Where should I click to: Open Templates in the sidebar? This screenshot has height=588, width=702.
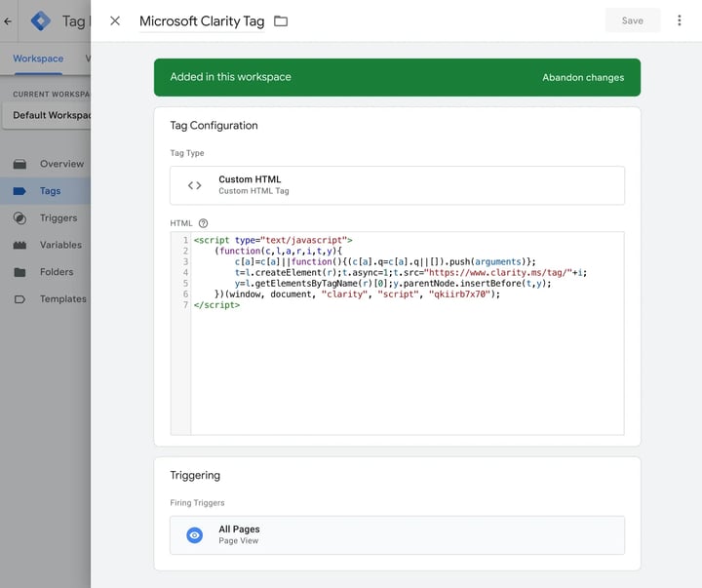(x=45, y=298)
